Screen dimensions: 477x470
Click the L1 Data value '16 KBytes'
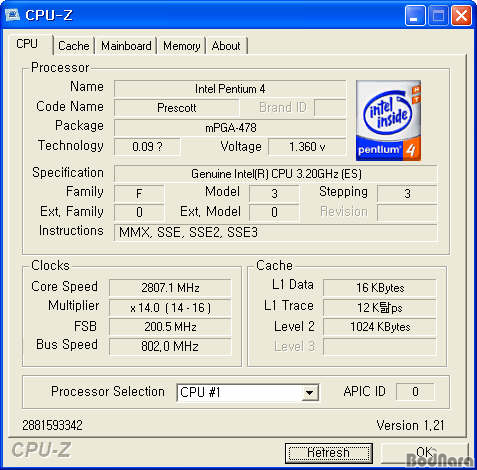click(380, 288)
